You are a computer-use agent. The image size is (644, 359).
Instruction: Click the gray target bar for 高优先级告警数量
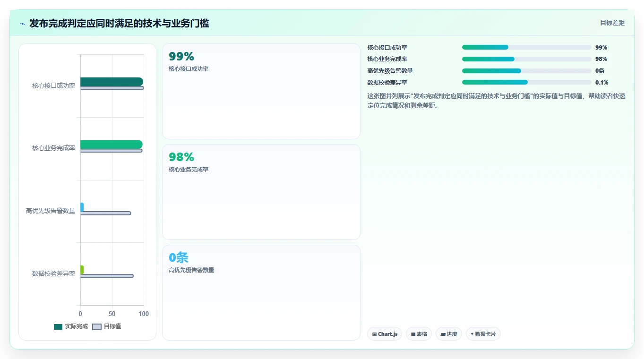tap(105, 213)
